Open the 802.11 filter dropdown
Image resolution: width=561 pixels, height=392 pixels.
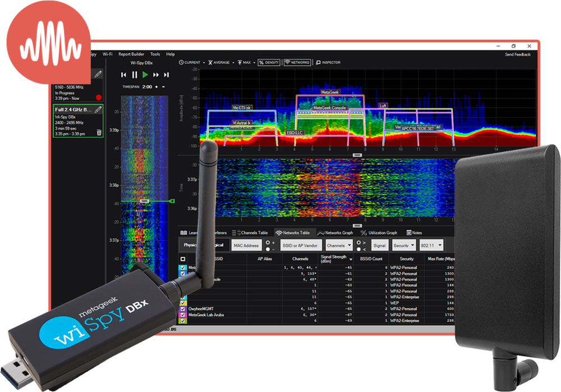[x=431, y=246]
